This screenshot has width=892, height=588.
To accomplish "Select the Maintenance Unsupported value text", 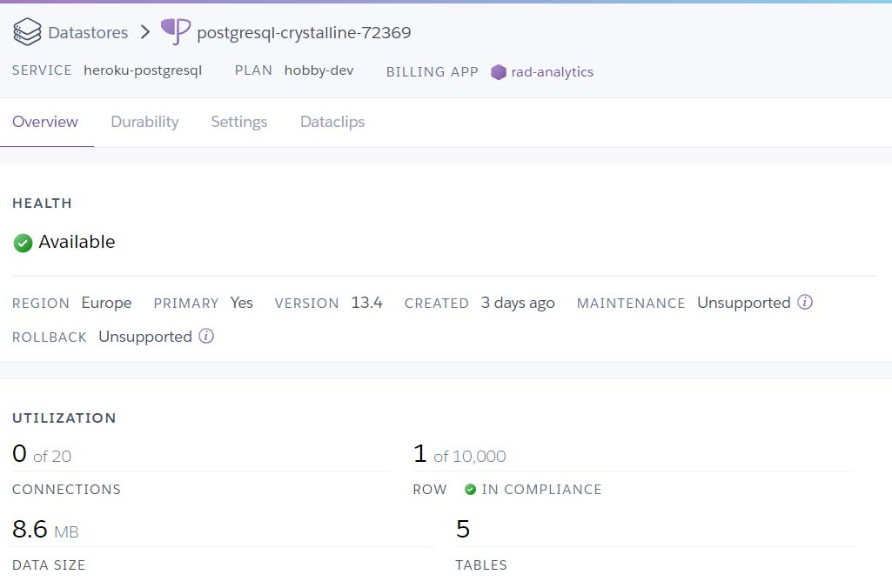I will (743, 303).
